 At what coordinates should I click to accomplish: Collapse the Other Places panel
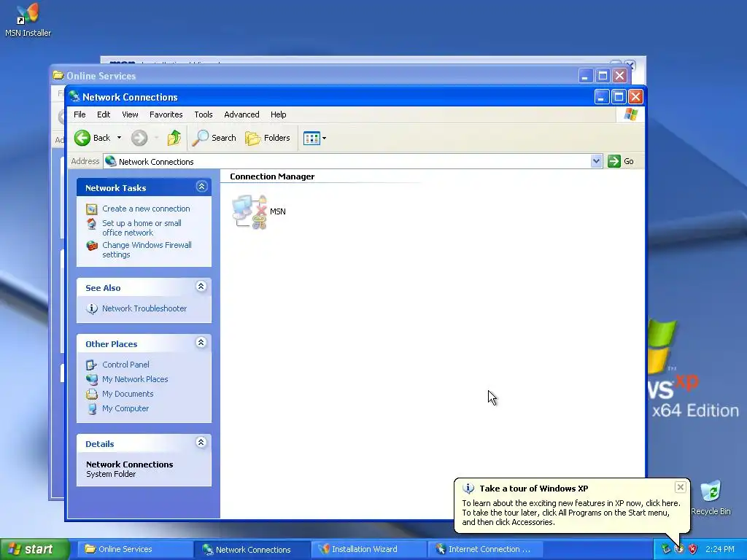(201, 343)
